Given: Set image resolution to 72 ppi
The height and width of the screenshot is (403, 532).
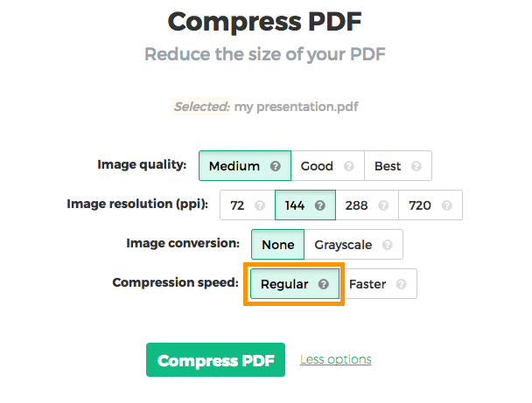Looking at the screenshot, I should [x=237, y=206].
